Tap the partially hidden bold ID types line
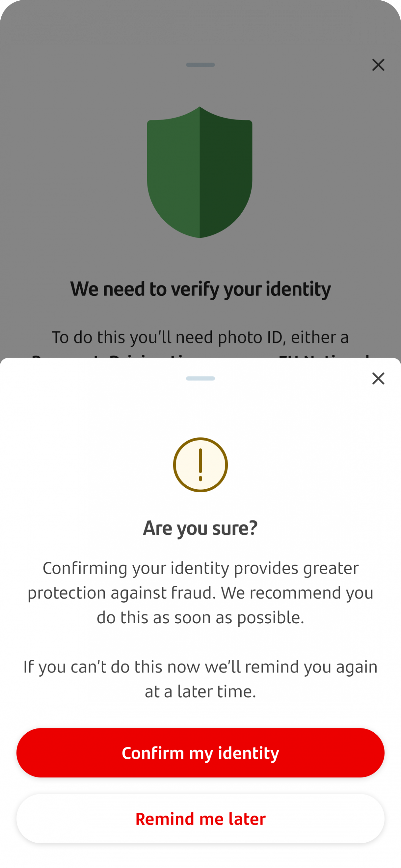 tap(200, 355)
